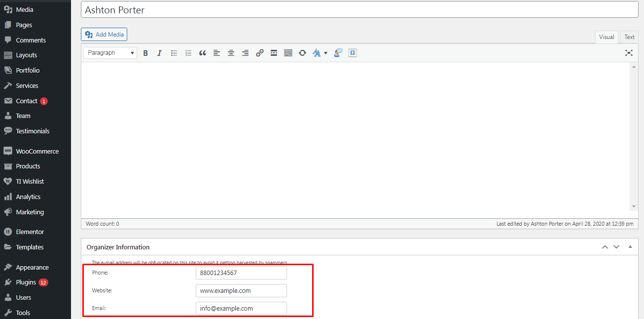
Task: Apply italic formatting in the editor toolbar
Action: point(159,53)
